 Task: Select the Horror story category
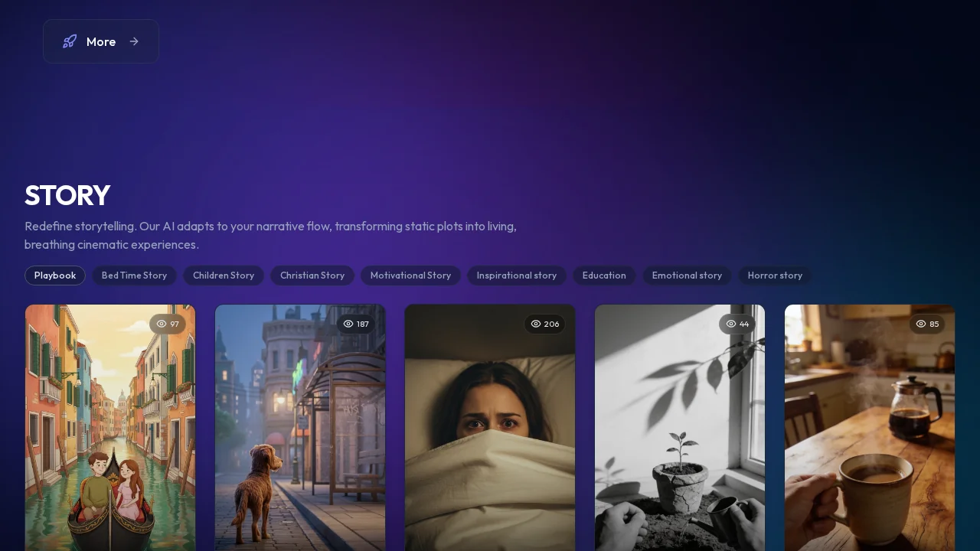click(x=775, y=275)
